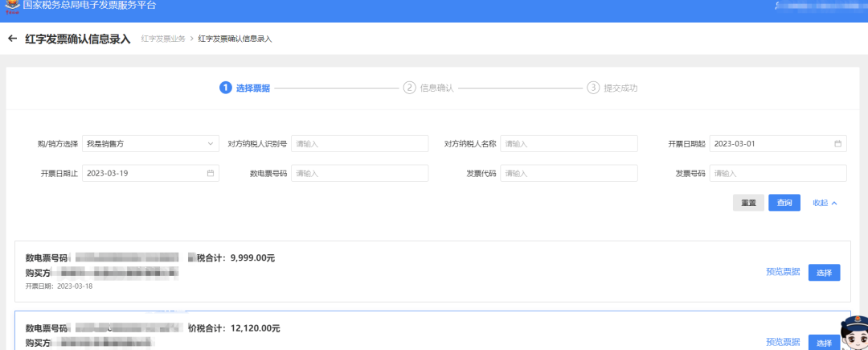Click the 查询 button
The image size is (868, 350).
click(x=784, y=203)
